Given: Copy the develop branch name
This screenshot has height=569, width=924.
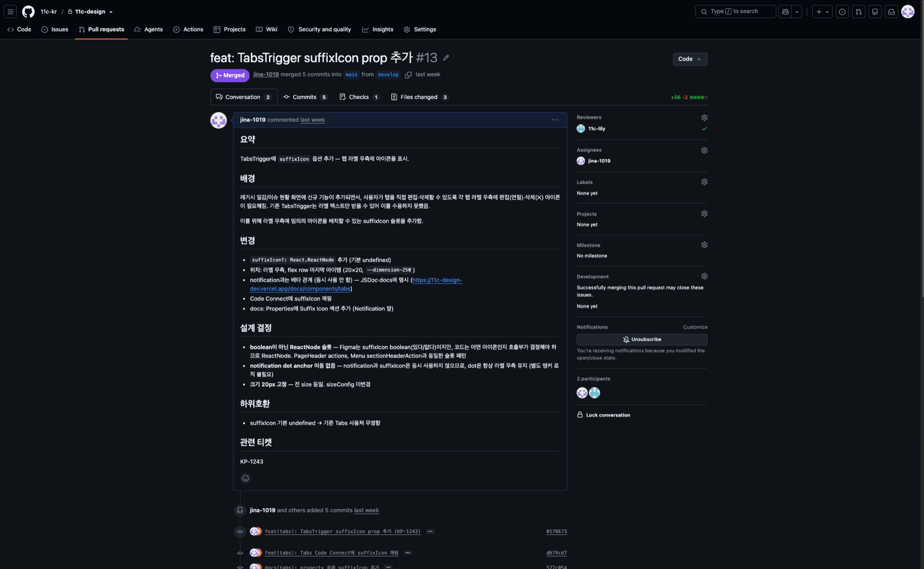Looking at the screenshot, I should pyautogui.click(x=408, y=75).
